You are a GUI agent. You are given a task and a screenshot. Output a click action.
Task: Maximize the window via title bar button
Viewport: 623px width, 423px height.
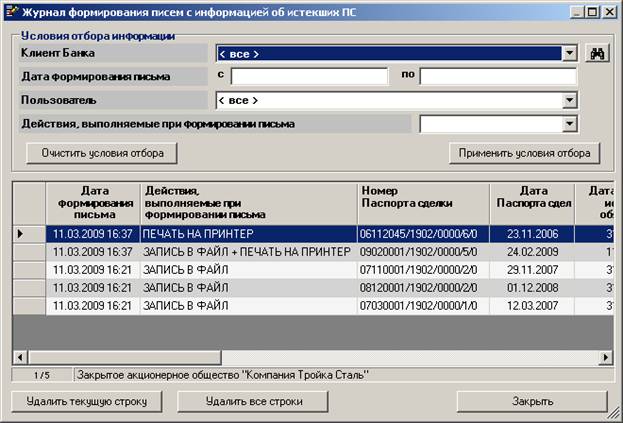click(x=594, y=11)
